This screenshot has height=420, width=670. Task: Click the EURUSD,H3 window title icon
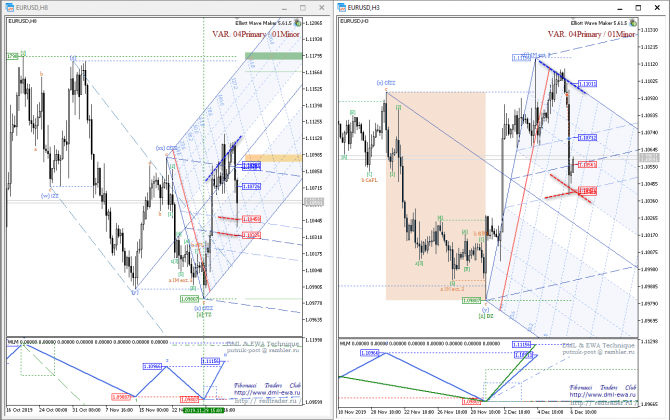coord(341,7)
